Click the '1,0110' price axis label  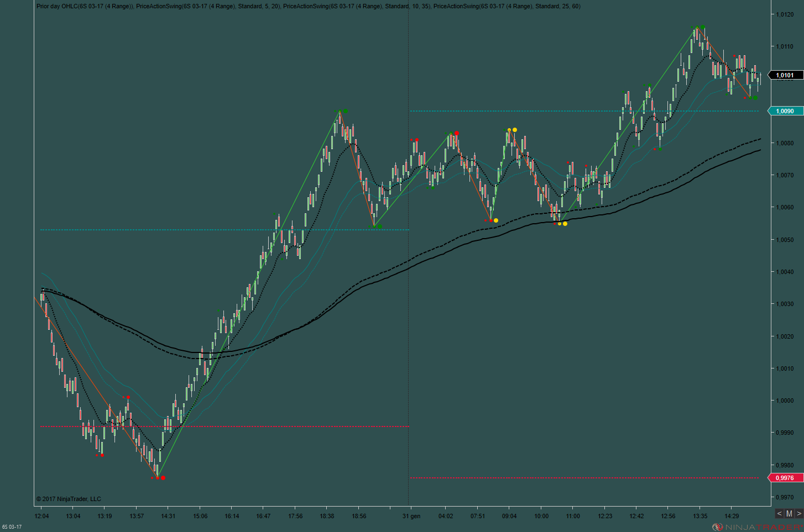point(785,46)
